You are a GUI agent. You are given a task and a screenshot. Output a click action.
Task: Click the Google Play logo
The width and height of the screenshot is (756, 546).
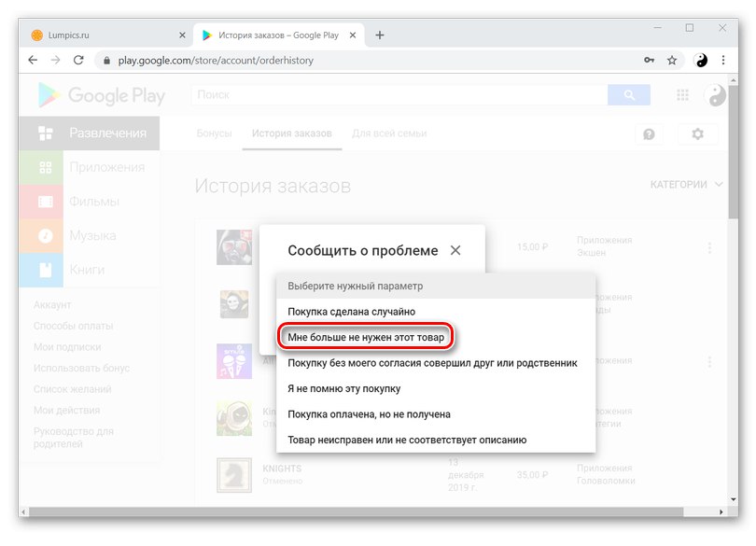click(x=103, y=95)
